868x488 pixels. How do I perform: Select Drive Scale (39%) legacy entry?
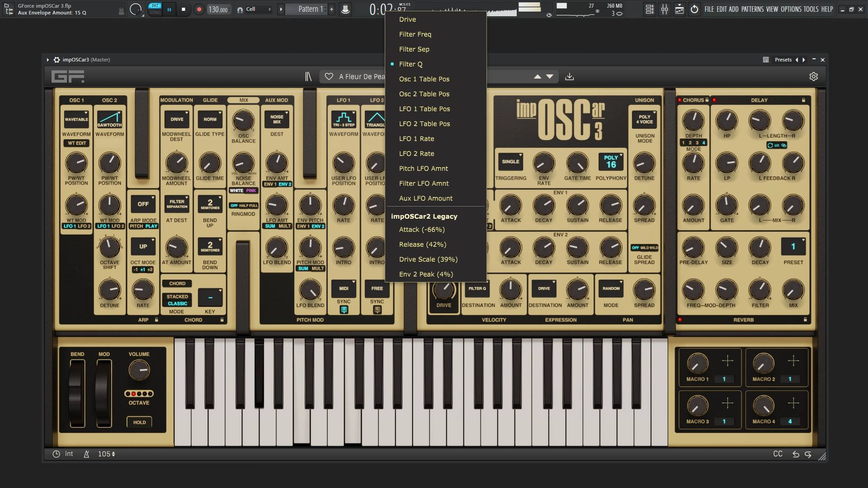pyautogui.click(x=436, y=259)
